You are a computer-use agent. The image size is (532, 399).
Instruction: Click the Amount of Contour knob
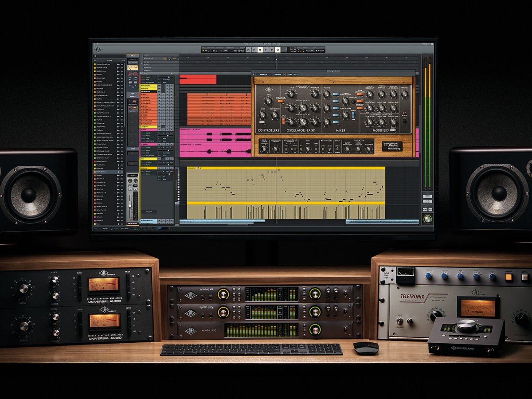[393, 94]
